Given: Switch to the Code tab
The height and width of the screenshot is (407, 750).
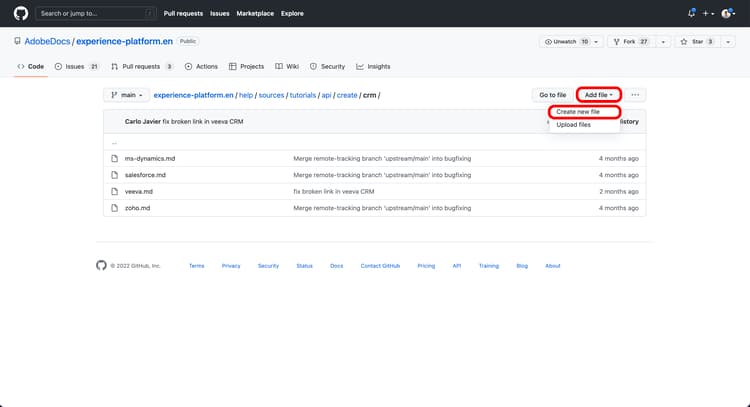Looking at the screenshot, I should [x=31, y=66].
